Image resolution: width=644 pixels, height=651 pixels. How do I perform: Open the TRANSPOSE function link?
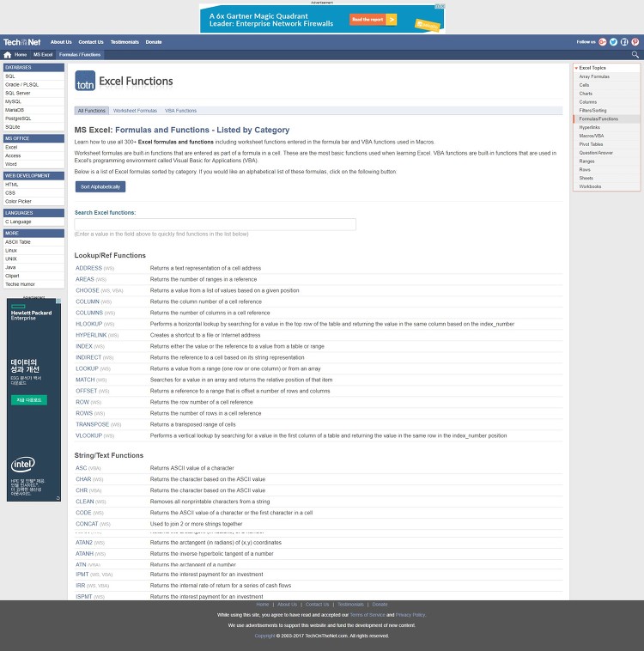(x=92, y=424)
